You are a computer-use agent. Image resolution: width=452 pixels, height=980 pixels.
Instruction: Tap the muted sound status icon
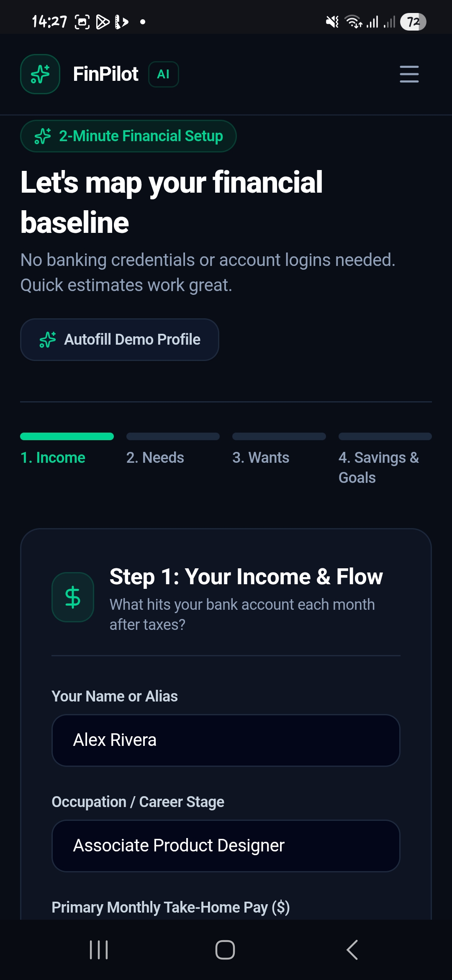click(332, 22)
